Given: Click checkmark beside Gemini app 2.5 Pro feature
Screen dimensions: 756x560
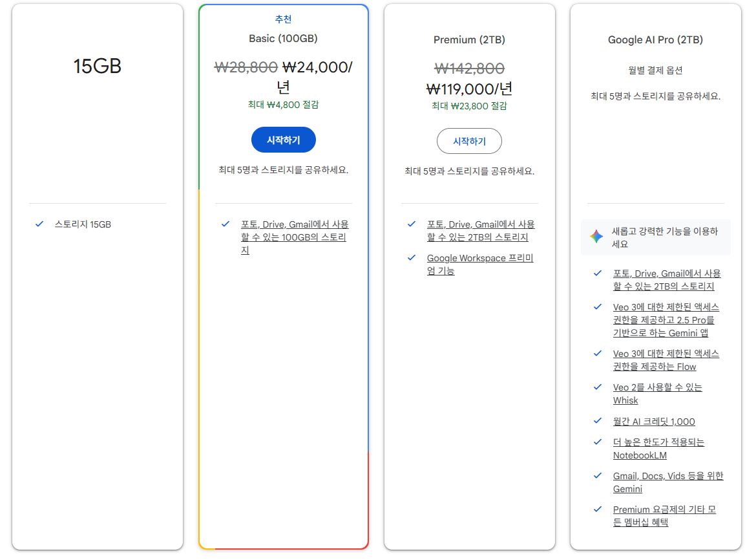Looking at the screenshot, I should pos(598,307).
